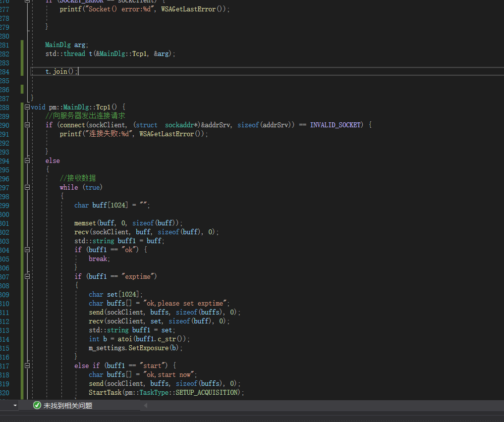Click the m_settings.SetExposure(b); line
504x422 pixels.
(136, 348)
